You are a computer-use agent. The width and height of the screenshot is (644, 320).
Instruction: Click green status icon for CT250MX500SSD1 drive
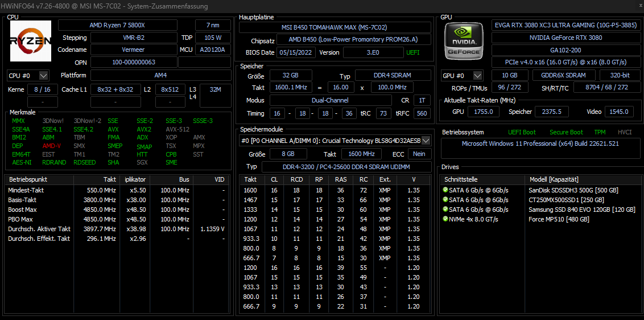(445, 199)
